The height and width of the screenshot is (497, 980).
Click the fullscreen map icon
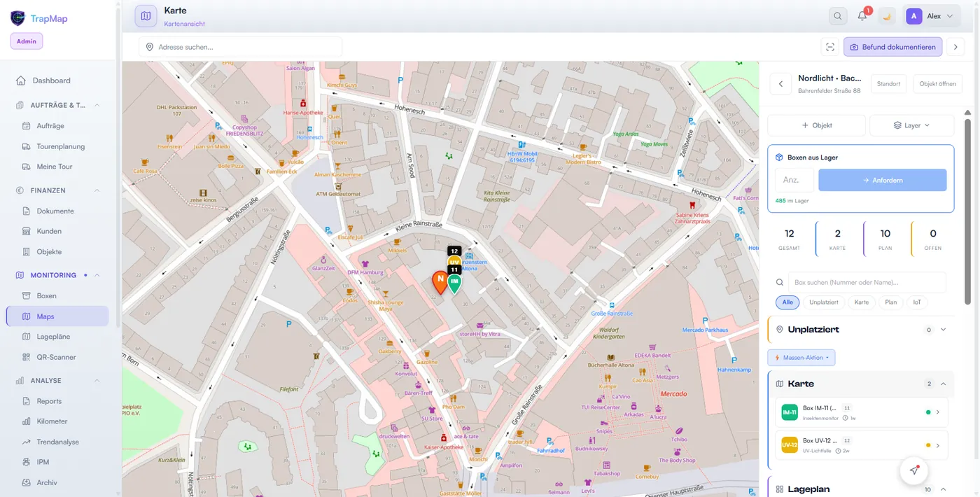[x=830, y=47]
